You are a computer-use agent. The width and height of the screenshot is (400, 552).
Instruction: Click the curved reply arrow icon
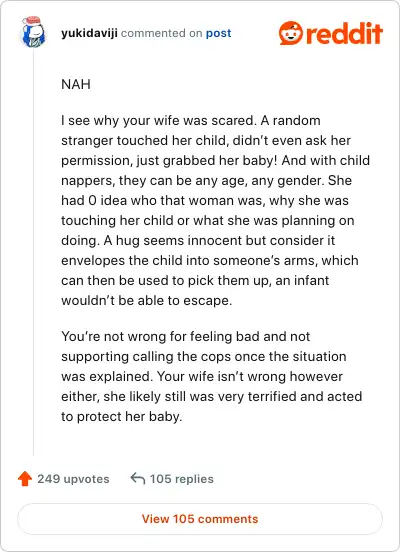(138, 478)
